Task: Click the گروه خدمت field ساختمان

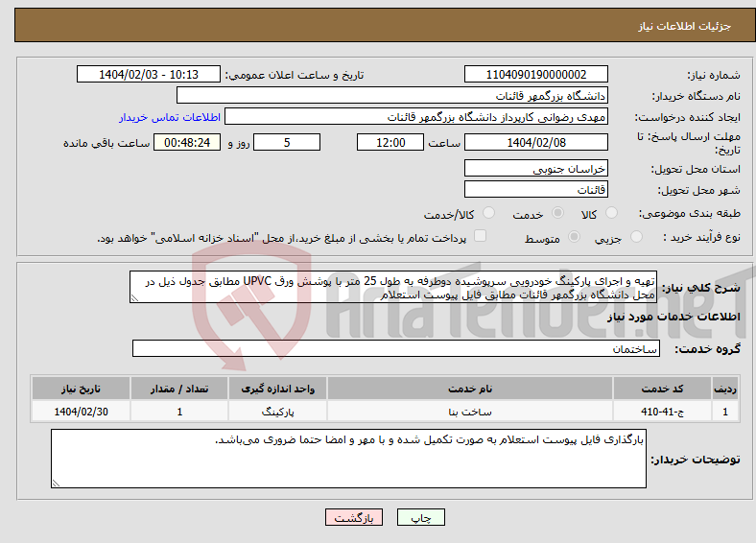Action: click(x=396, y=348)
